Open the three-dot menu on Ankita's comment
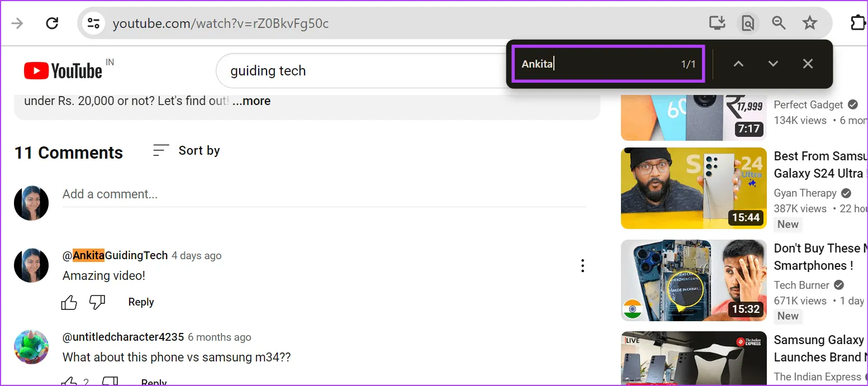 pos(582,266)
